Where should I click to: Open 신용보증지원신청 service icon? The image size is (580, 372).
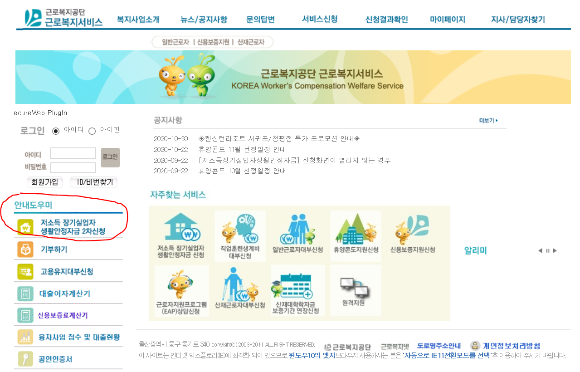click(413, 234)
